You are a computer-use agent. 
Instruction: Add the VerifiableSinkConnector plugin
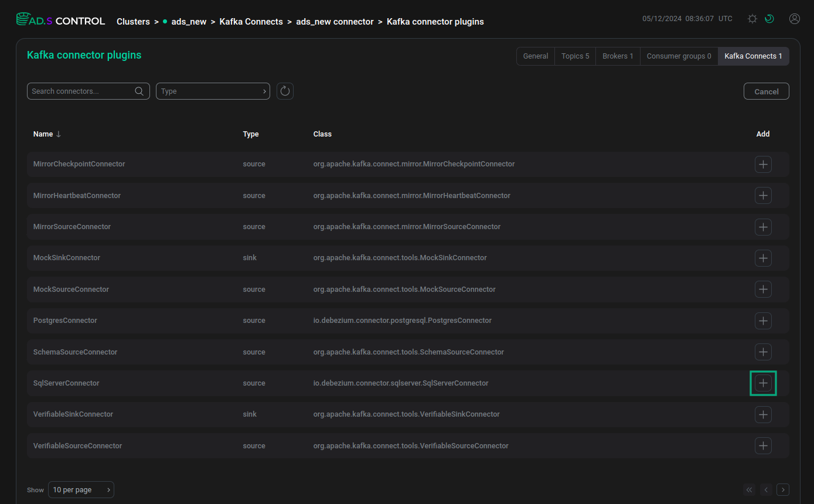[763, 414]
